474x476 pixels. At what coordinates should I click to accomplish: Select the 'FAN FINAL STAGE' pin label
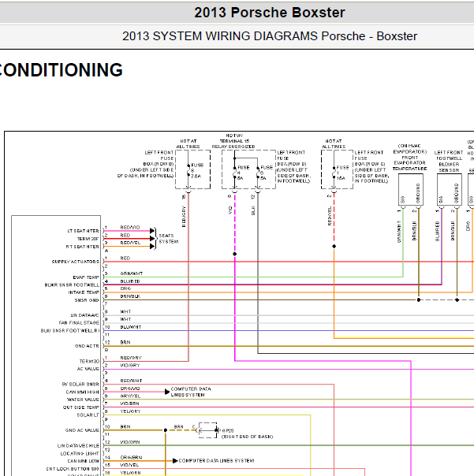click(x=79, y=322)
